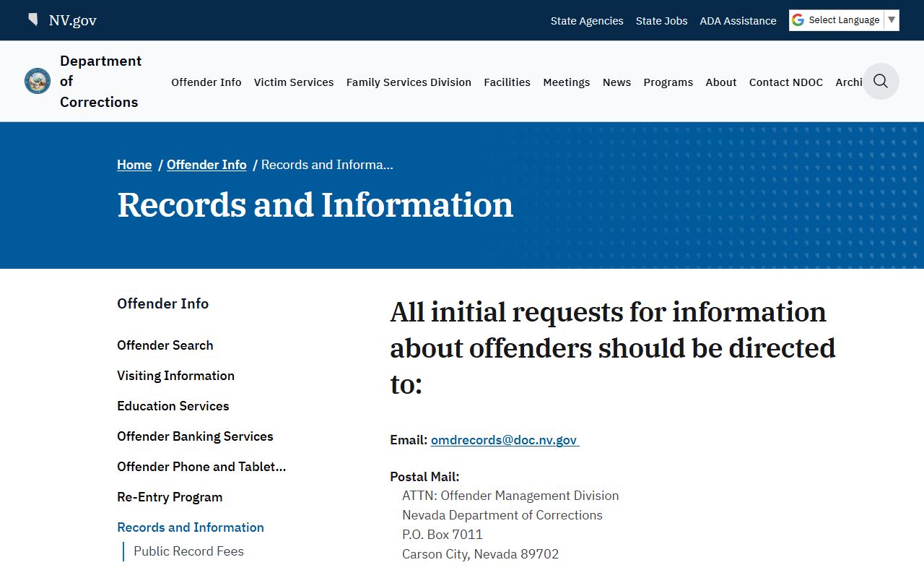This screenshot has width=924, height=578.
Task: Open Offender Search in sidebar
Action: pos(165,345)
